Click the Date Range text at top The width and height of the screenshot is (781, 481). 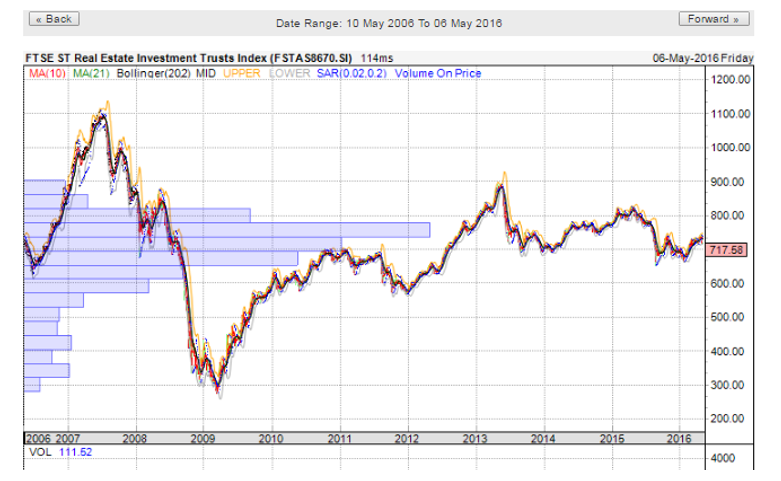coord(388,23)
